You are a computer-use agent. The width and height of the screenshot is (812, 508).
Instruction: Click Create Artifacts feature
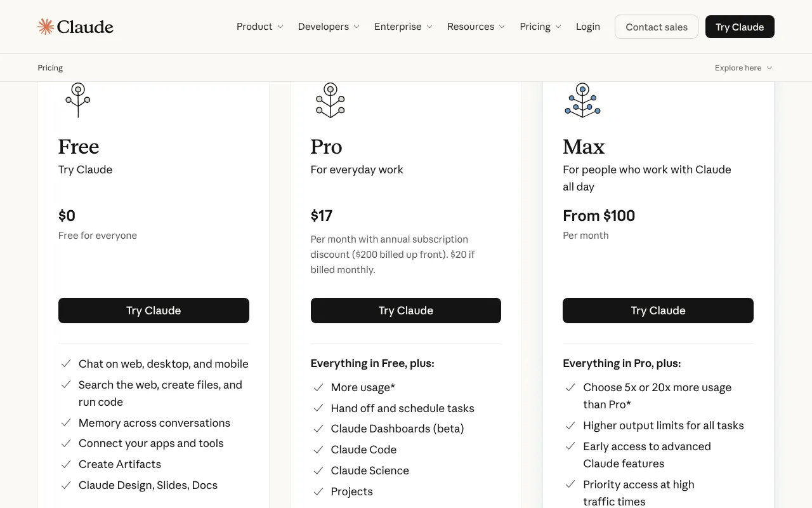pos(120,464)
